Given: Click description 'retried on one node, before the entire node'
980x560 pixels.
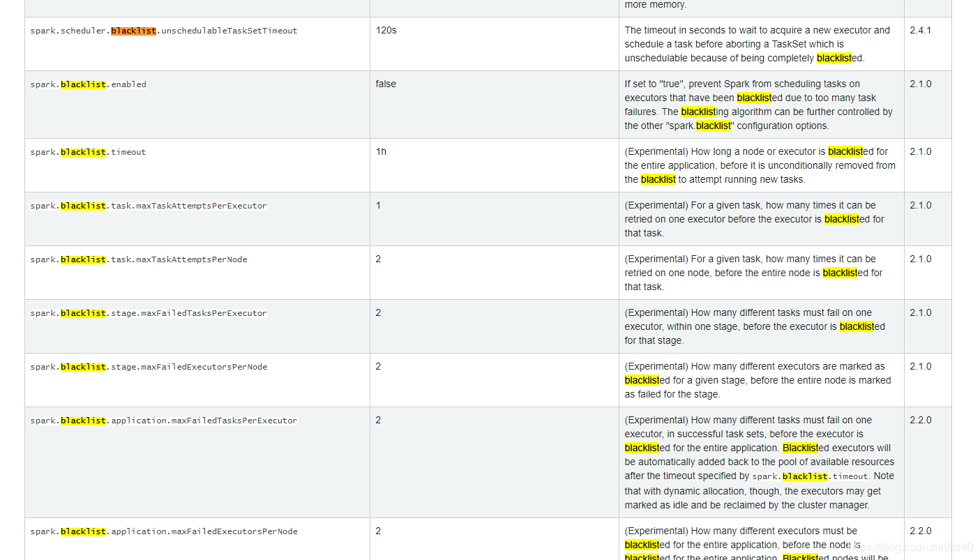Looking at the screenshot, I should click(x=753, y=273).
